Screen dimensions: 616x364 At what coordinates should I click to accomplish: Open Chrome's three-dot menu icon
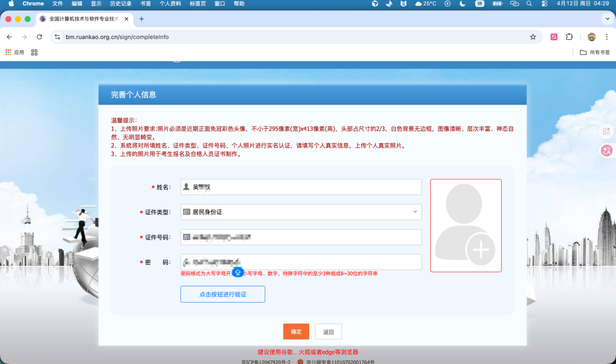pos(608,37)
